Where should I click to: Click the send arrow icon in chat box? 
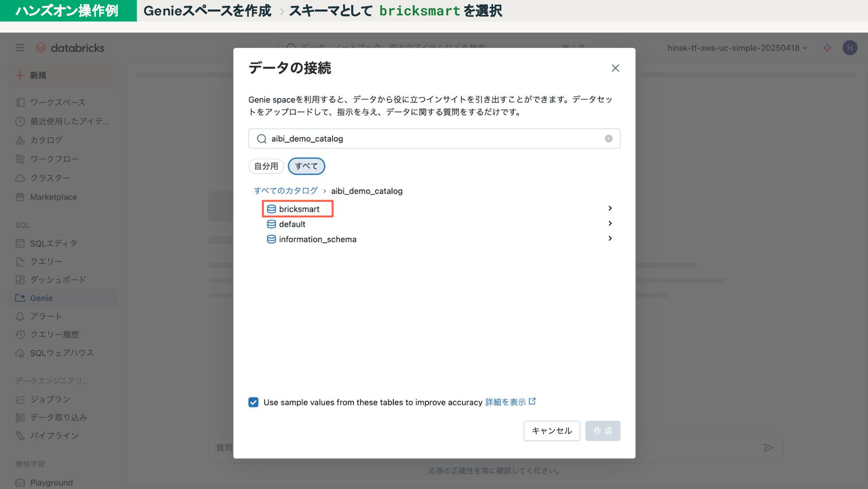[x=768, y=448]
